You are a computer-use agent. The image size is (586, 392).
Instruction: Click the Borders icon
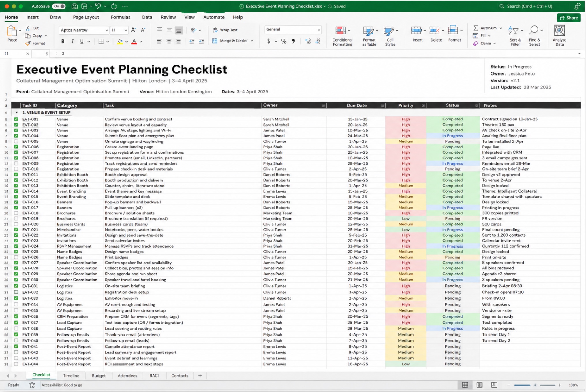(101, 42)
